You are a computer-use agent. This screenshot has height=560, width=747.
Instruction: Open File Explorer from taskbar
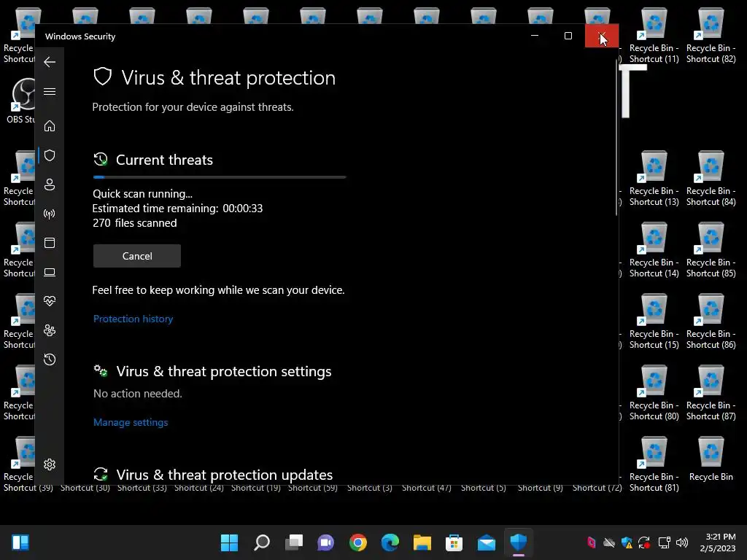click(422, 542)
